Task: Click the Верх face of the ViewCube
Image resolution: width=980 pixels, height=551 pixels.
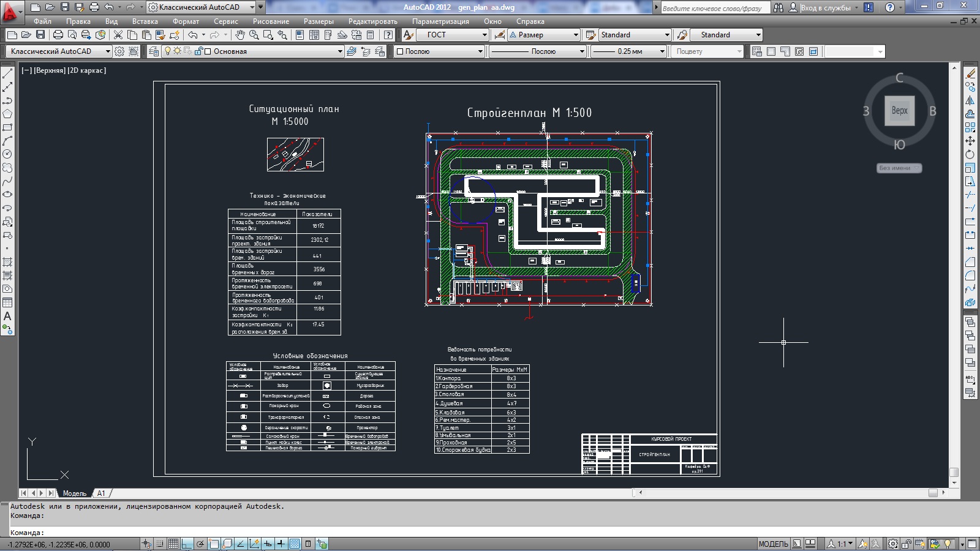Action: pos(899,111)
